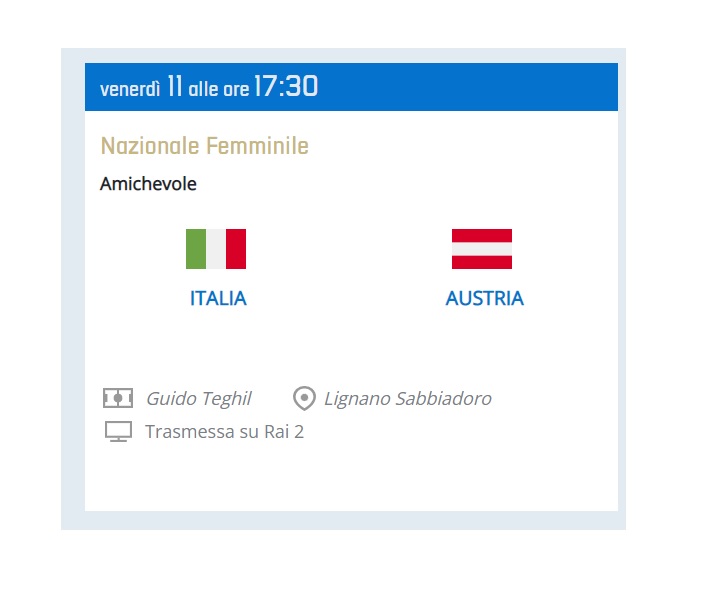Select the Nazionale Femminile heading
Image resolution: width=727 pixels, height=603 pixels.
(204, 146)
